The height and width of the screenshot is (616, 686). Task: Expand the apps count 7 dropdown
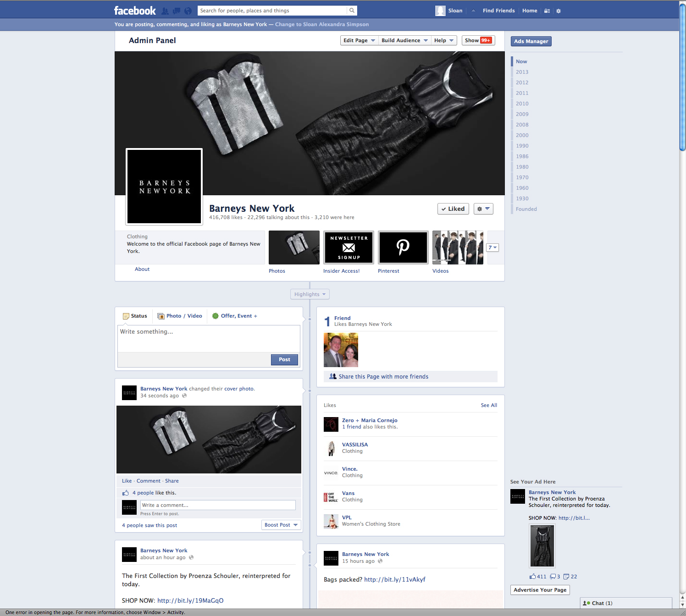(492, 247)
